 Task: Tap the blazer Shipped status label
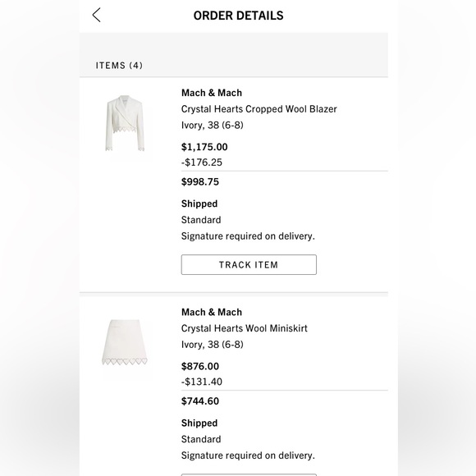pos(199,204)
